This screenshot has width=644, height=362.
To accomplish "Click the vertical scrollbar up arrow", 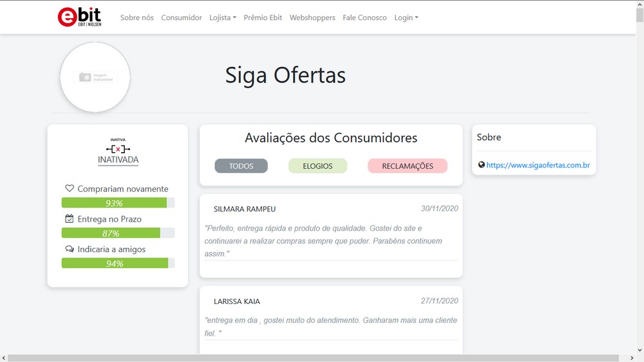I will click(x=640, y=3).
